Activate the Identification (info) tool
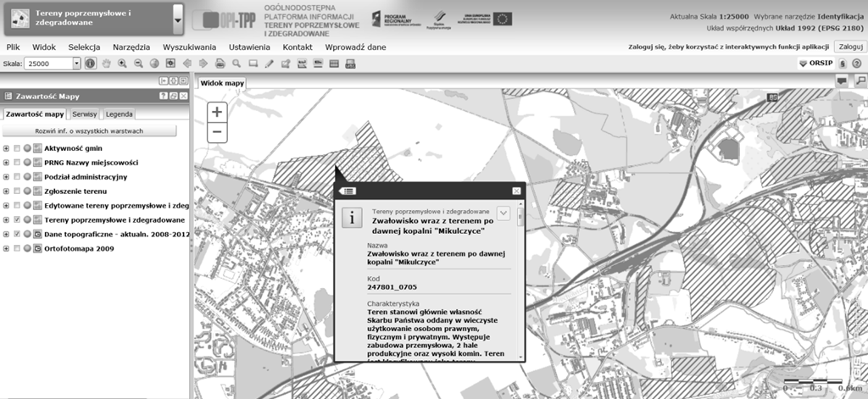Image resolution: width=868 pixels, height=399 pixels. (x=90, y=64)
